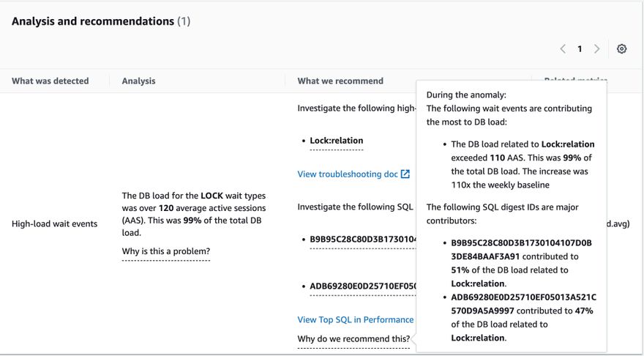The height and width of the screenshot is (356, 644).
Task: Go to the next page arrow
Action: pyautogui.click(x=596, y=49)
